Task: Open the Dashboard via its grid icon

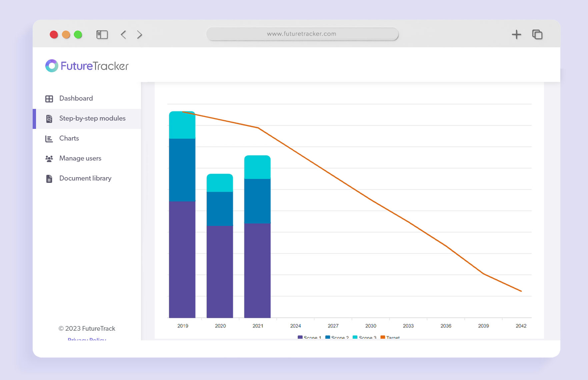Action: pos(49,99)
